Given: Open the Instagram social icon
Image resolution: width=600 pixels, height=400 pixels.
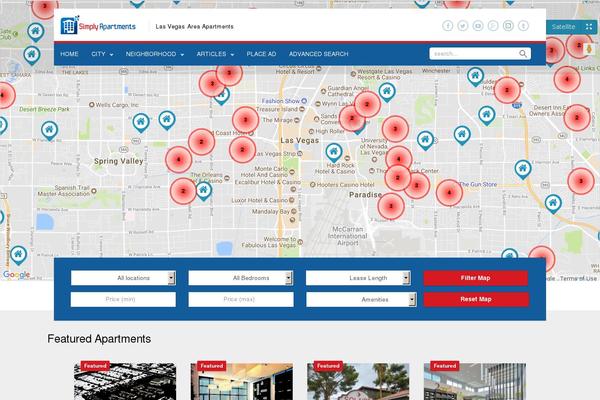Looking at the screenshot, I should (x=508, y=26).
